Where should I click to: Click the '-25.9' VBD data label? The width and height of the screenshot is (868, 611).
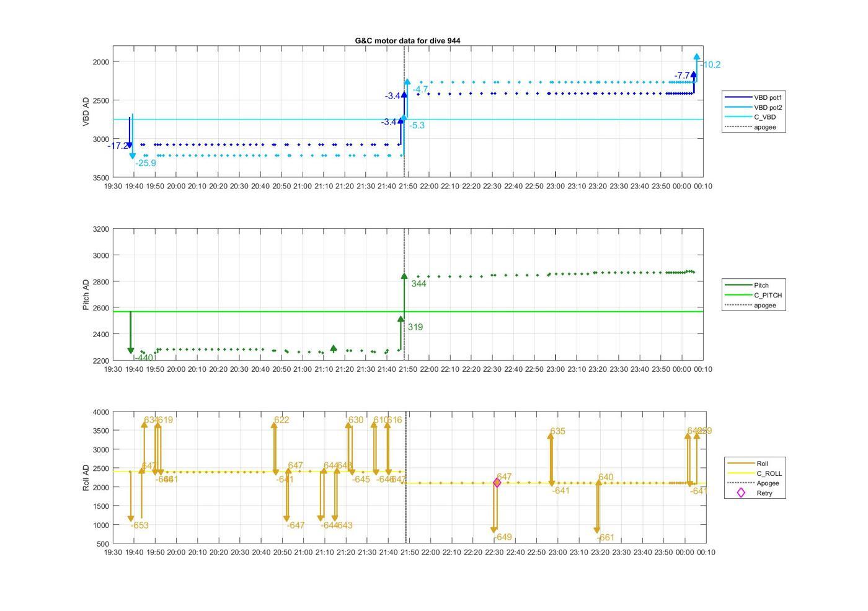point(146,163)
